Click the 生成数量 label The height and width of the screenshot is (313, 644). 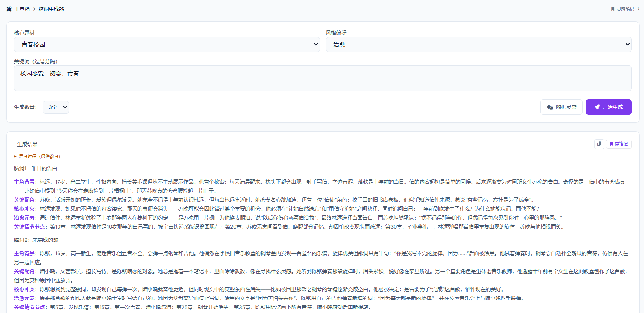pyautogui.click(x=25, y=107)
